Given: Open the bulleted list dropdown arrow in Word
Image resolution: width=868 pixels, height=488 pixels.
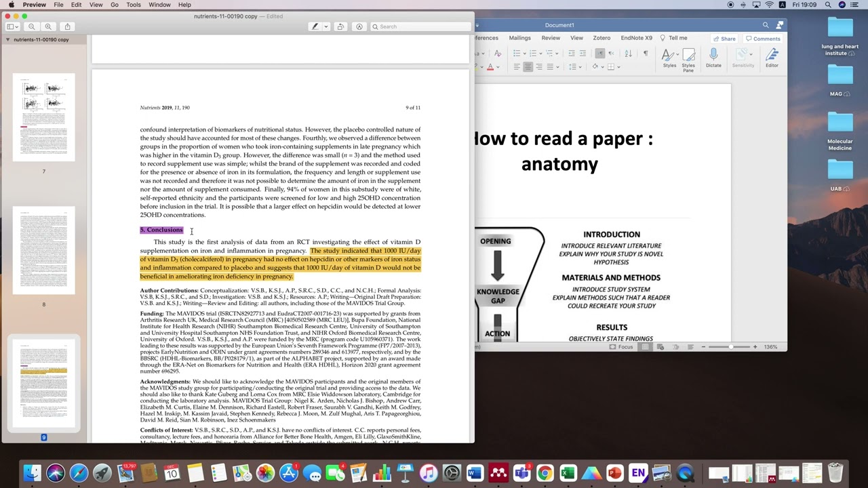Looking at the screenshot, I should [x=524, y=54].
